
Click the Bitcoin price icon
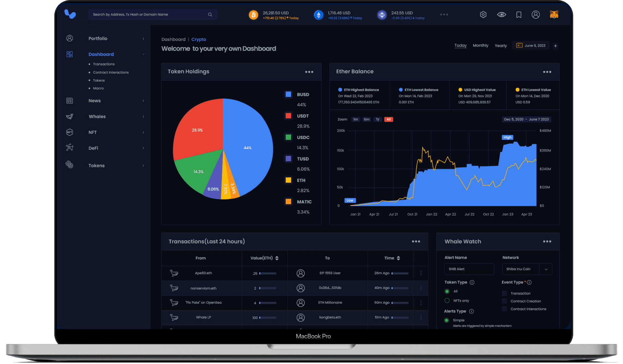[253, 15]
